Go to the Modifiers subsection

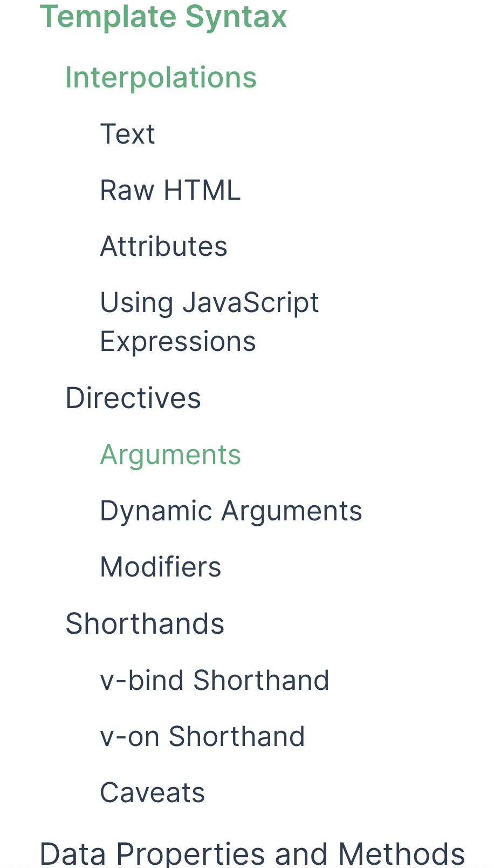160,567
